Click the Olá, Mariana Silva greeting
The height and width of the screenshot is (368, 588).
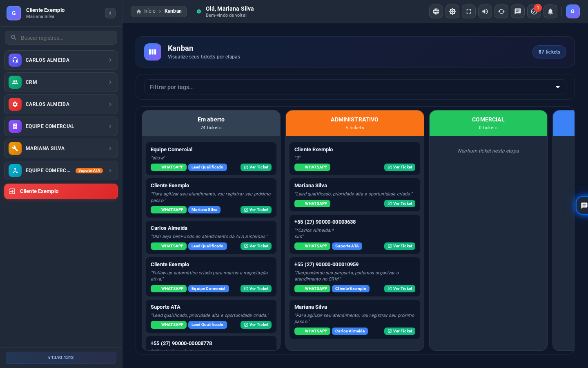(230, 9)
